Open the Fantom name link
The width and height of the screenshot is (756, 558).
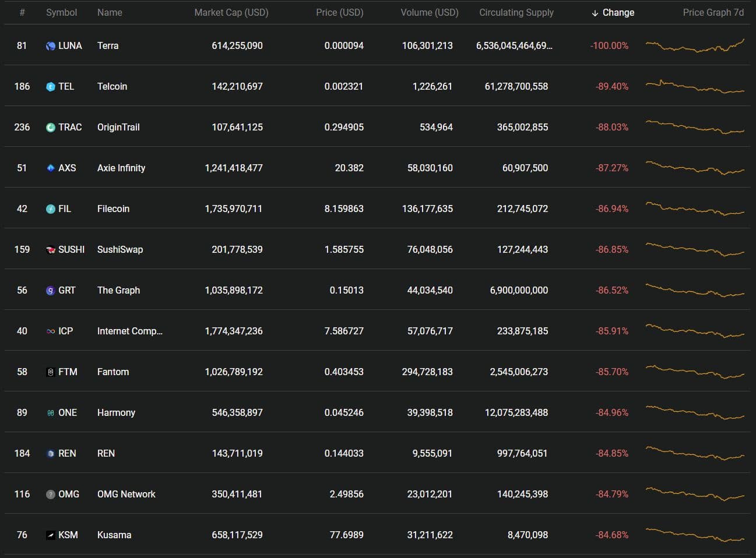coord(113,372)
